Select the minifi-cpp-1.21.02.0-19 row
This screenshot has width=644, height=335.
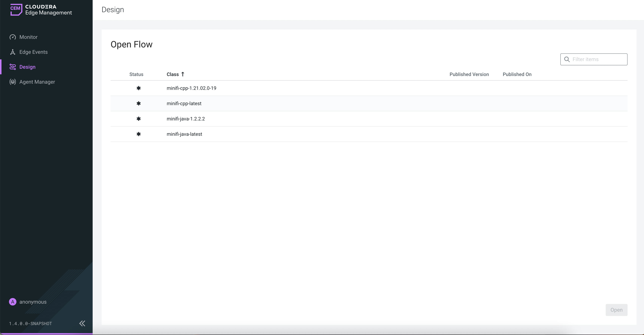point(191,88)
